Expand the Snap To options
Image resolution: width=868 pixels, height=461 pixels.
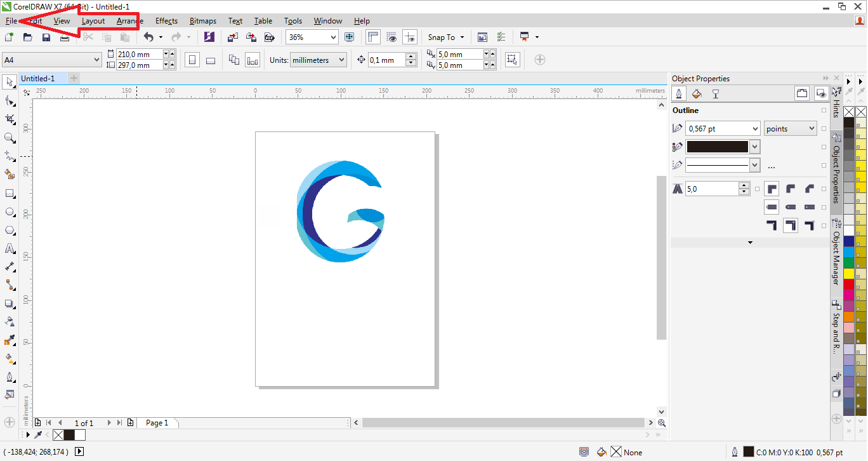(462, 37)
